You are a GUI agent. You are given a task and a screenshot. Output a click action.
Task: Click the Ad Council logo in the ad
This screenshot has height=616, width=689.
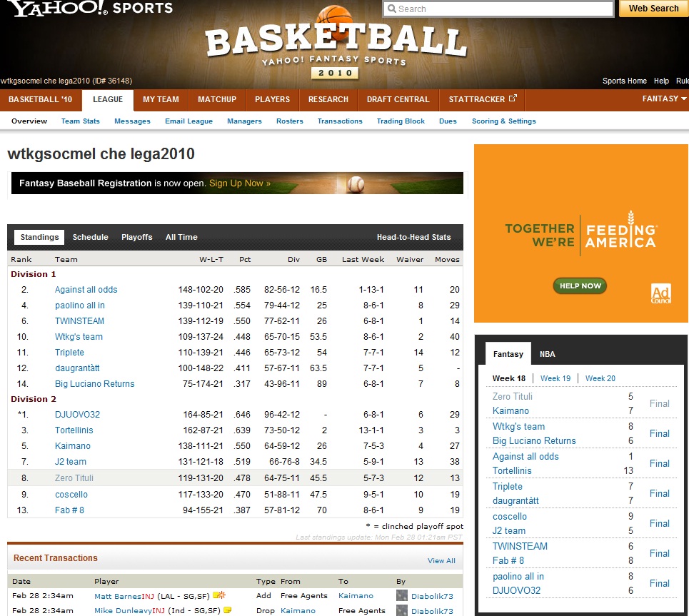tap(660, 294)
